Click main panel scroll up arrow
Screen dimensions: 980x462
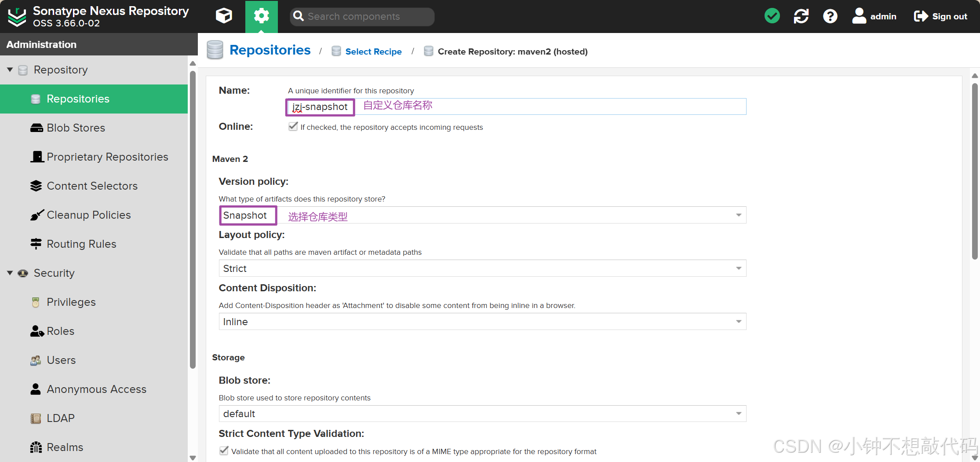975,76
